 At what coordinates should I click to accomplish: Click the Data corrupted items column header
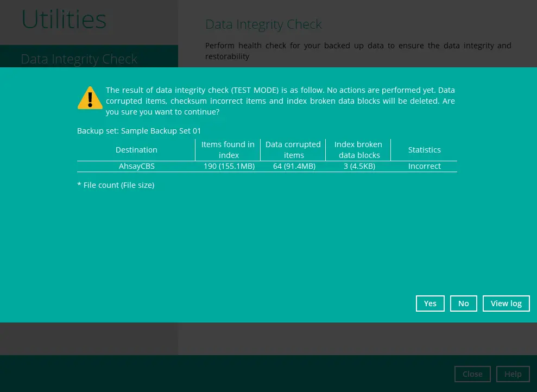293,150
